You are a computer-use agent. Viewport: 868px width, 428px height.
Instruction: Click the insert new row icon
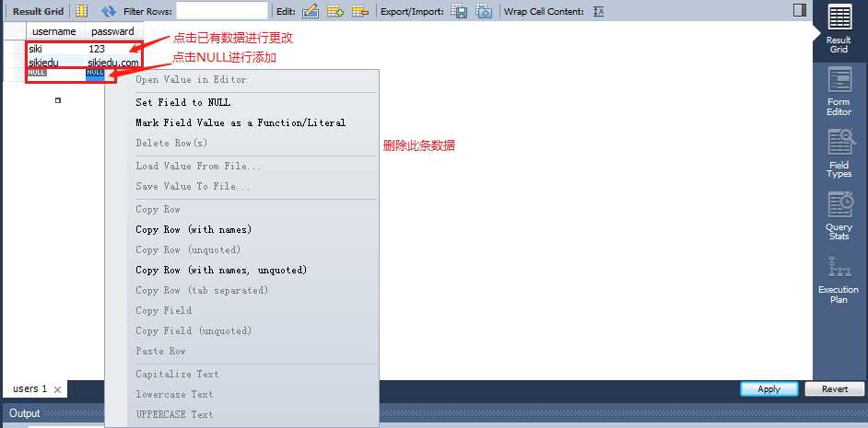coord(335,11)
